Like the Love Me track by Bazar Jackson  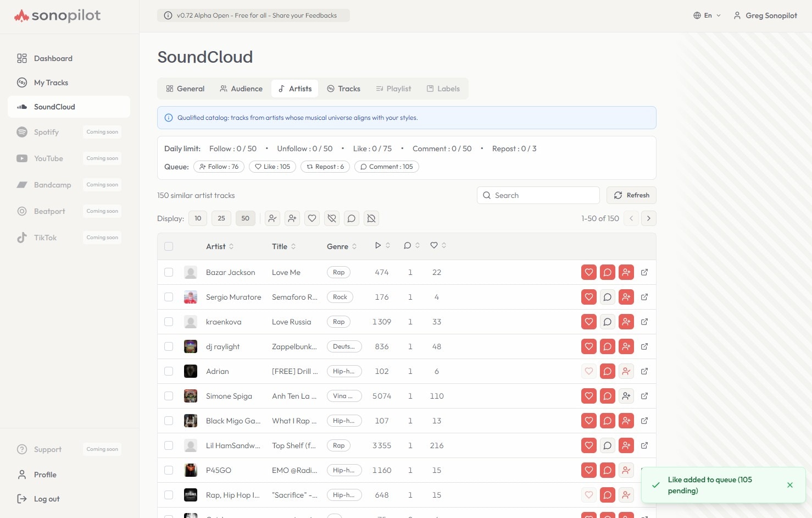tap(588, 272)
